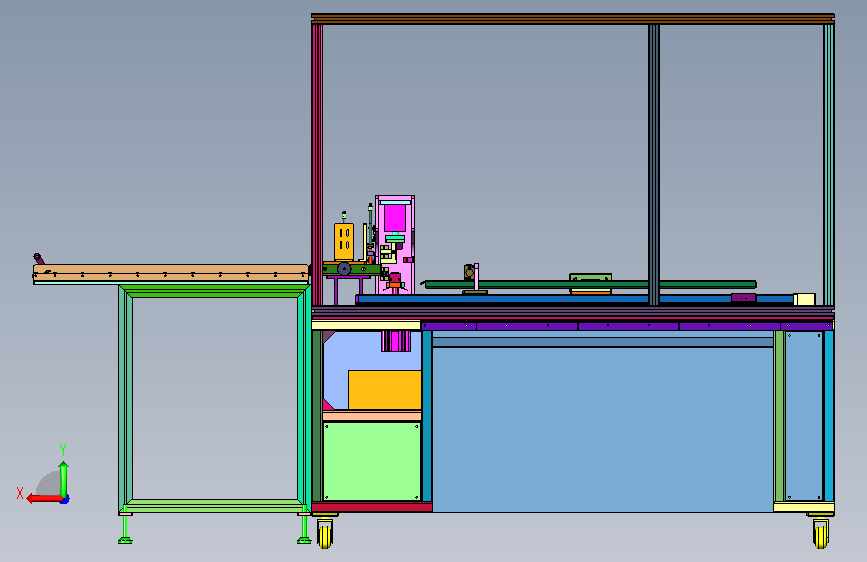Click the red X axis arrow of the triad
867x562 pixels.
pyautogui.click(x=44, y=499)
